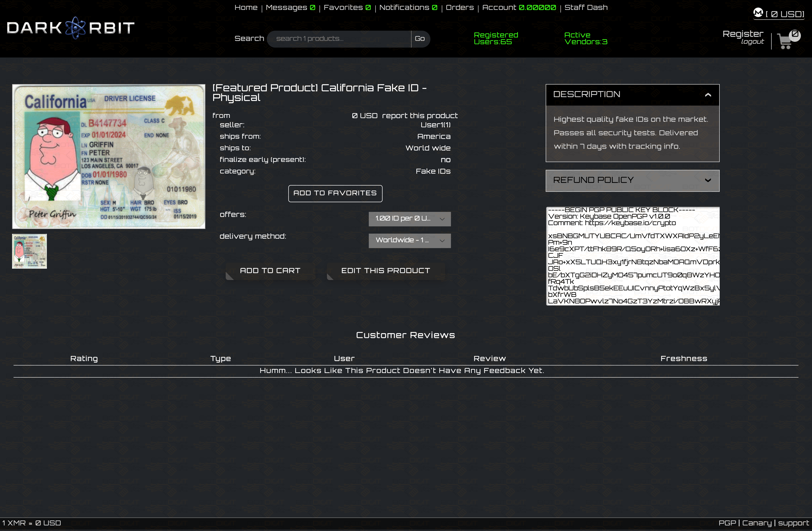Expand the Refund Policy section
This screenshot has height=531, width=812.
click(632, 180)
